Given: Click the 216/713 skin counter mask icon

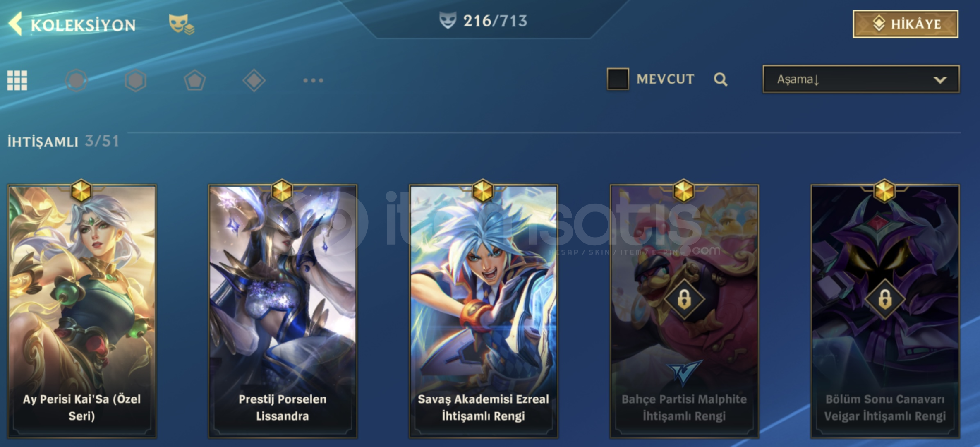Looking at the screenshot, I should (448, 20).
